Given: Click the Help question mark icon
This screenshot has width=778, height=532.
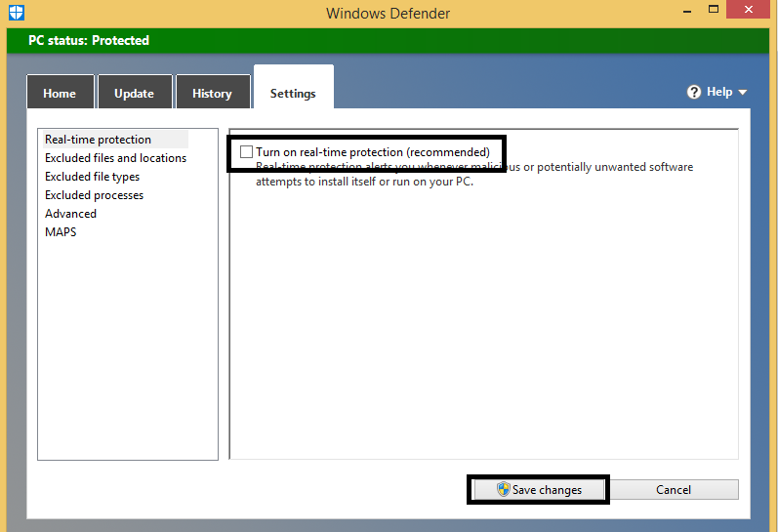Looking at the screenshot, I should (x=694, y=92).
